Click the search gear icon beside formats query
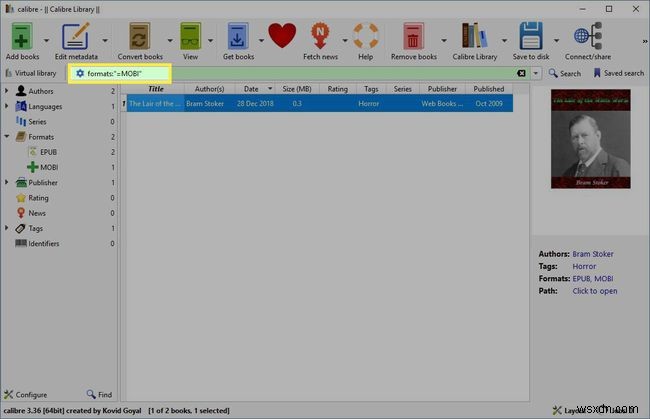The width and height of the screenshot is (650, 419). (x=80, y=73)
